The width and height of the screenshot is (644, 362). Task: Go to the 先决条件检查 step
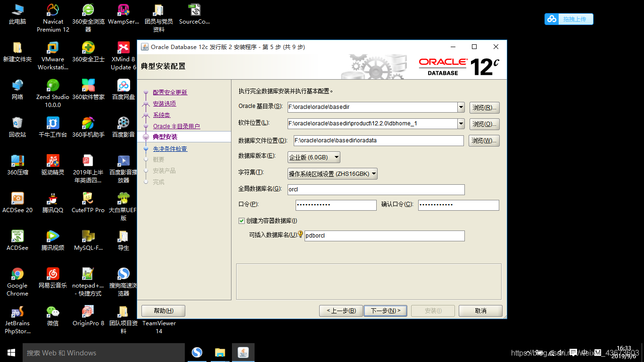click(x=170, y=149)
